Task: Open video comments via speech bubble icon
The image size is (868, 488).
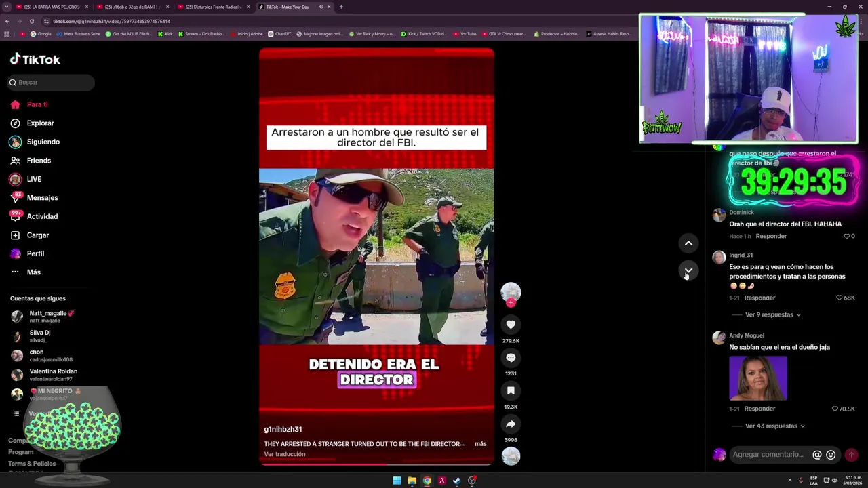Action: point(511,358)
